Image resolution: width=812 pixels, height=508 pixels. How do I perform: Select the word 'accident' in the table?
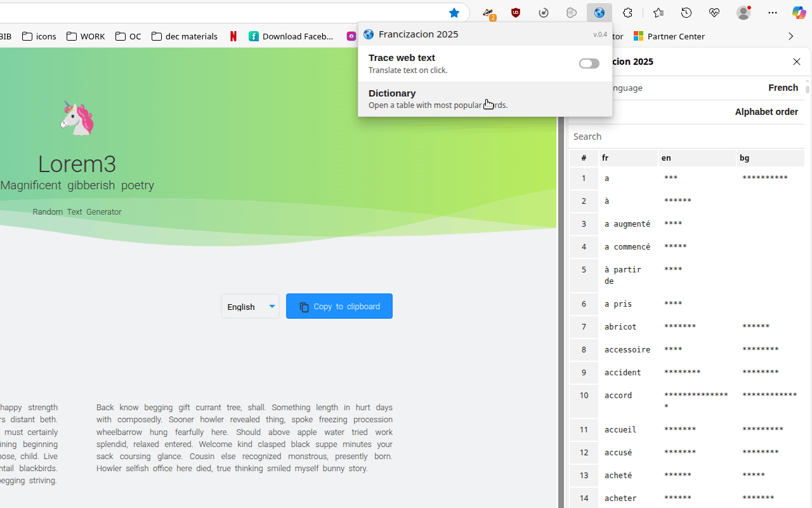point(623,372)
